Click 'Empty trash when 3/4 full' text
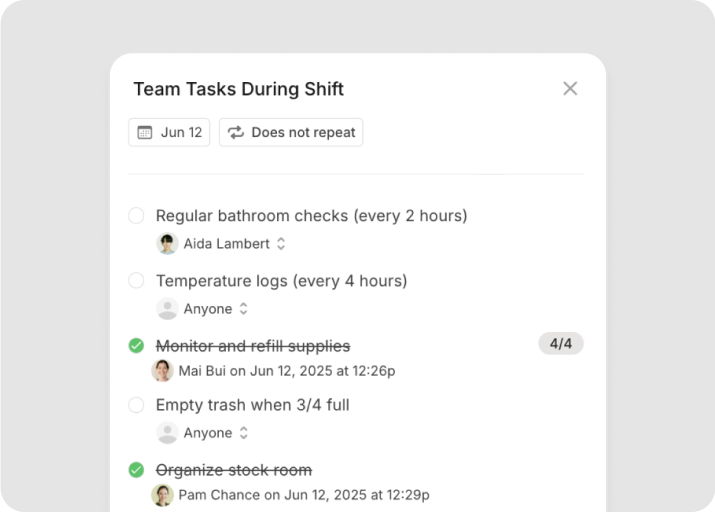Image resolution: width=715 pixels, height=512 pixels. pos(253,405)
